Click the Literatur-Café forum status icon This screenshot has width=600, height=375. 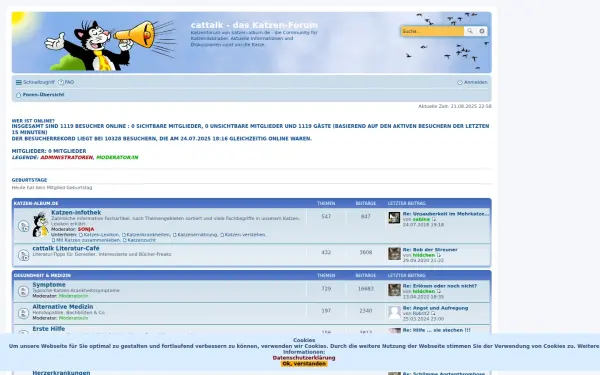[x=23, y=255]
